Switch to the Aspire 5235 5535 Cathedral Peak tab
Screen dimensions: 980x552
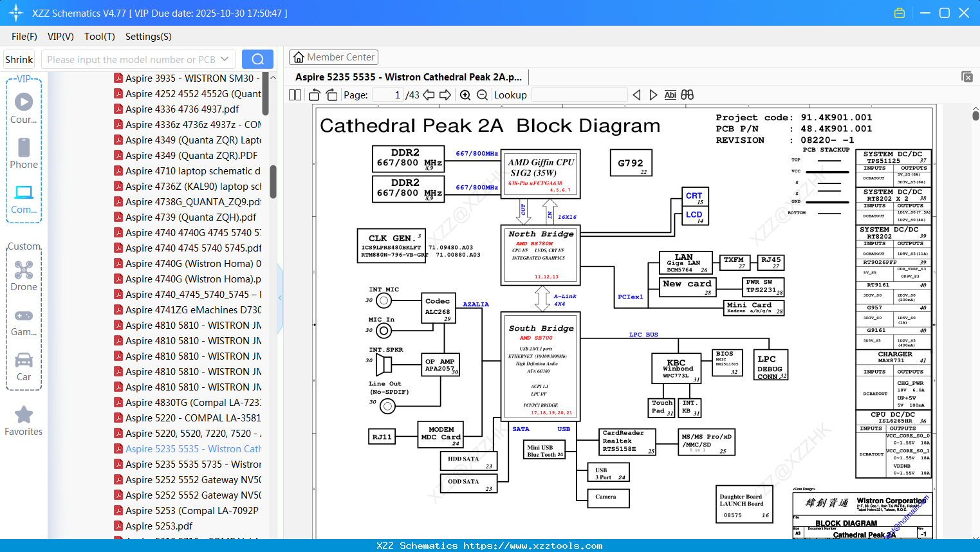click(x=409, y=77)
